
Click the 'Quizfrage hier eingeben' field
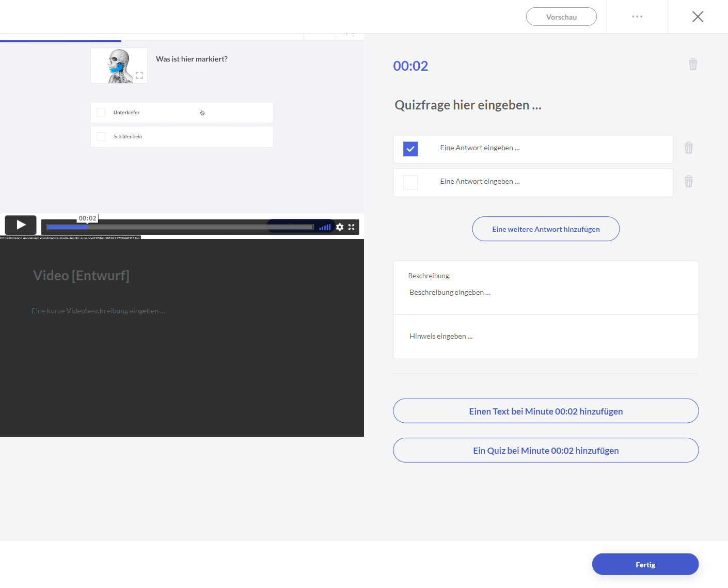468,105
